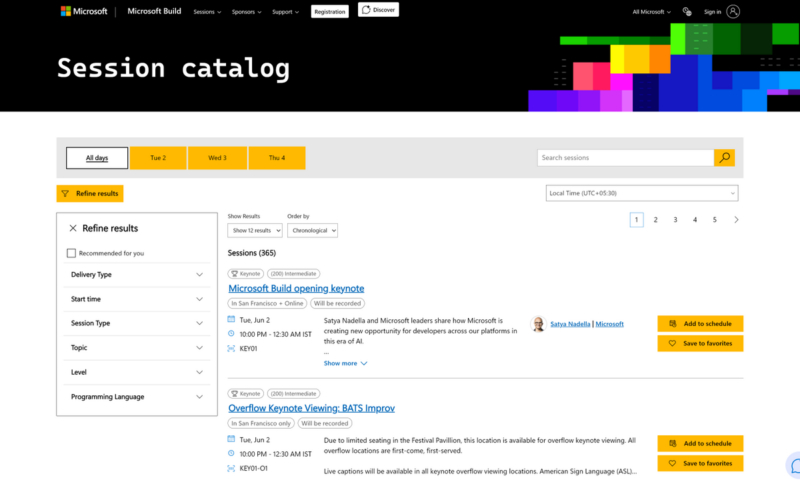
Task: Click the Sign in link
Action: tap(712, 12)
